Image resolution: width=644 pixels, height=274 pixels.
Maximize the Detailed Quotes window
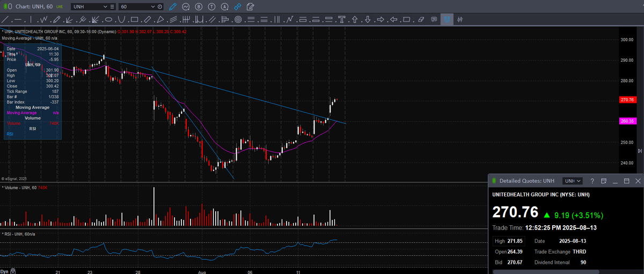626,181
